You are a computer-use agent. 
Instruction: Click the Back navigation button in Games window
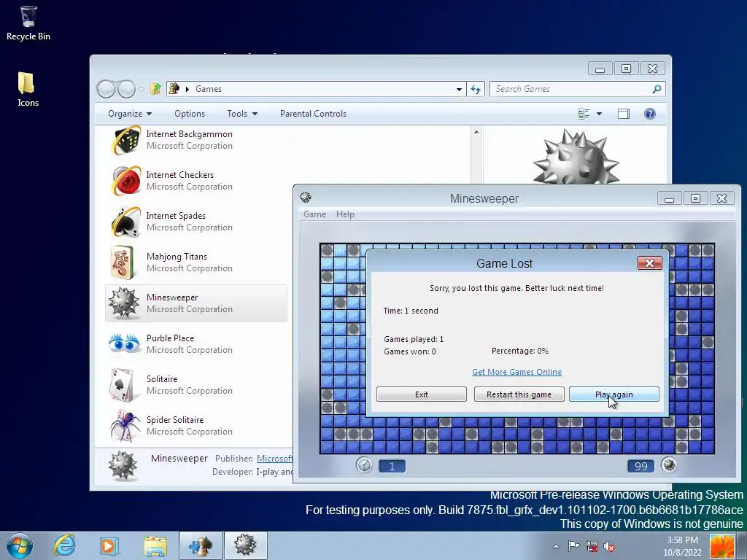(x=106, y=89)
